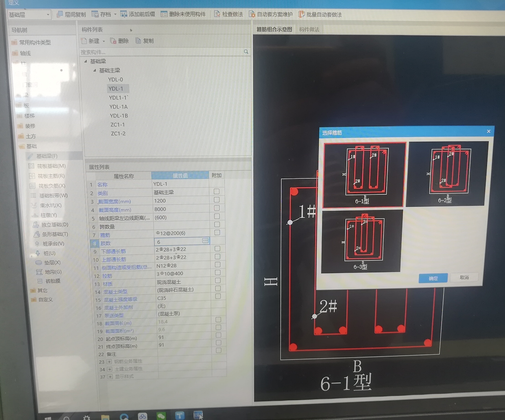This screenshot has width=505, height=420.
Task: Click the 删除未使用构件 icon
Action: pos(164,14)
